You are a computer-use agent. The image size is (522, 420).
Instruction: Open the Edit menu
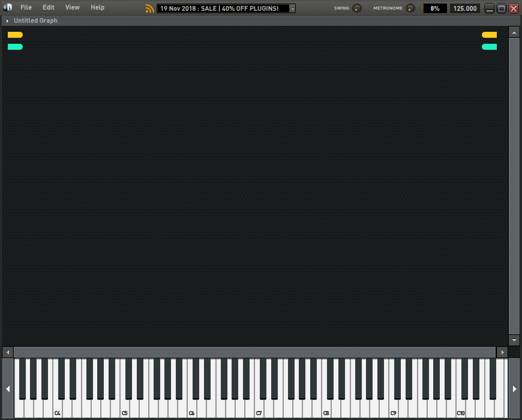pos(48,7)
